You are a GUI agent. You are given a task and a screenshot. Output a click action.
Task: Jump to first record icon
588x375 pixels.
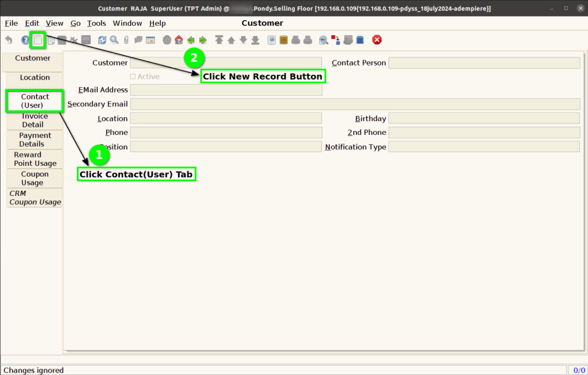point(219,40)
